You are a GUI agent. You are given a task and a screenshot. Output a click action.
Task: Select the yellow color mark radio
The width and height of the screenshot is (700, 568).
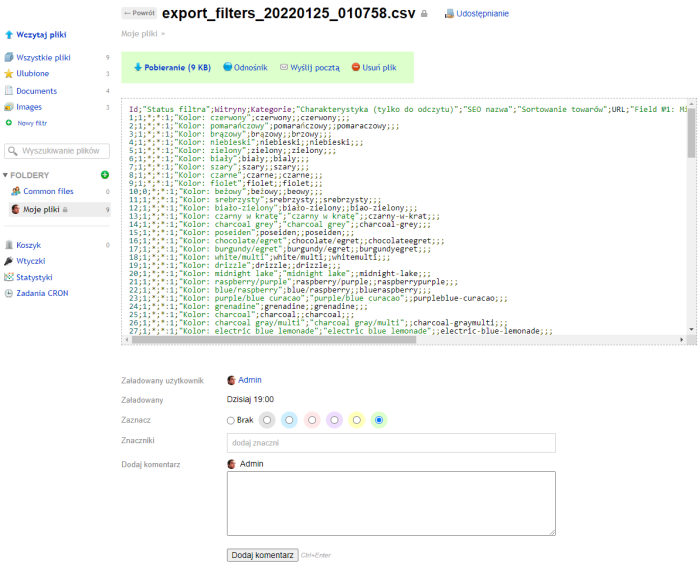point(356,420)
